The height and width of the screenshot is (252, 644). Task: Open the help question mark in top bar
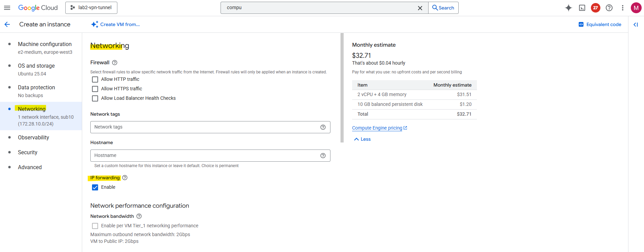pos(609,8)
